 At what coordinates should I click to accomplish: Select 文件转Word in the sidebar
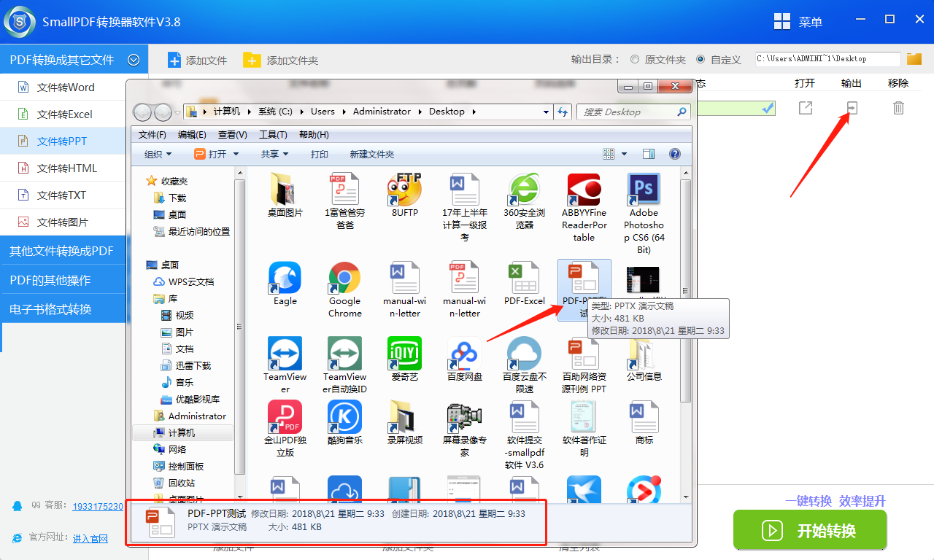click(63, 87)
